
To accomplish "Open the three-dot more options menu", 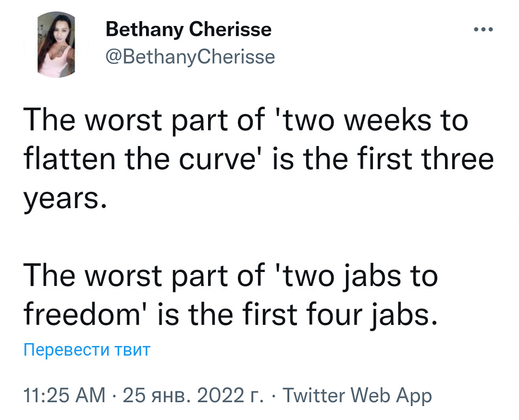I will click(x=483, y=30).
